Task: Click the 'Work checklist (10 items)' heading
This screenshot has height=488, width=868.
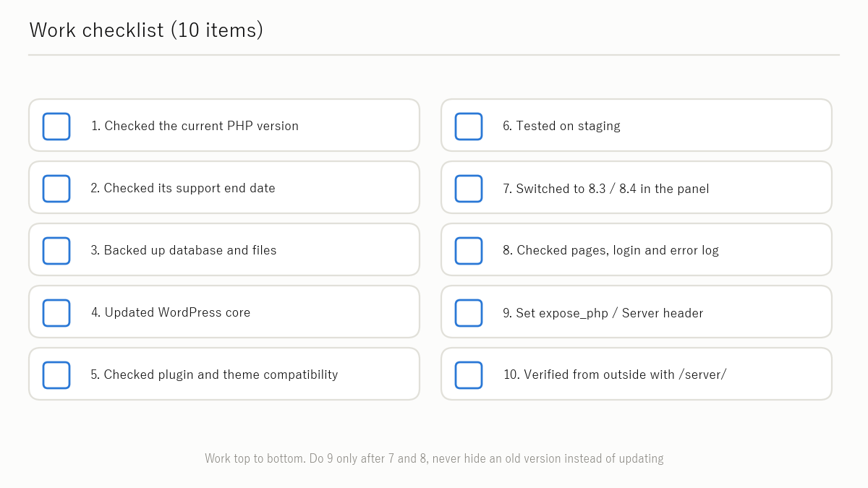Action: pyautogui.click(x=146, y=30)
